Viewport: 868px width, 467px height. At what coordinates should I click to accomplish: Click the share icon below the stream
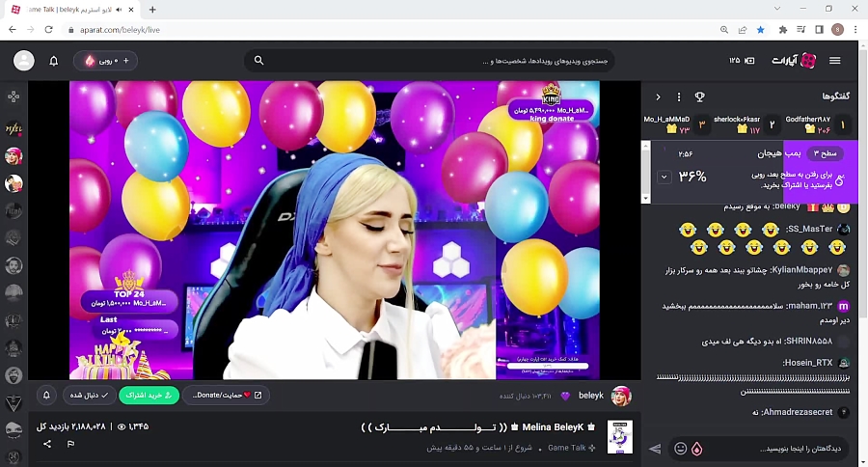[x=47, y=444]
